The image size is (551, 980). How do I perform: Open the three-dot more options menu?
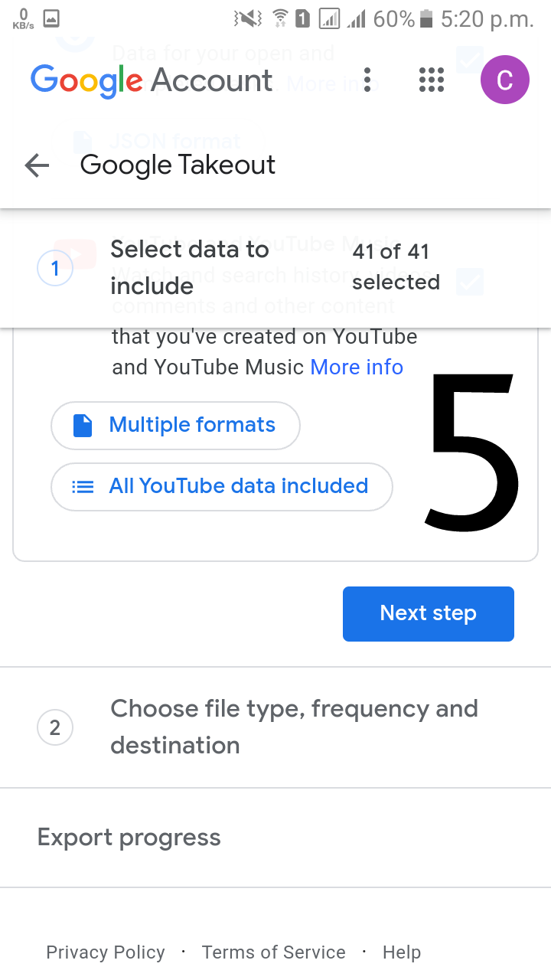(367, 80)
